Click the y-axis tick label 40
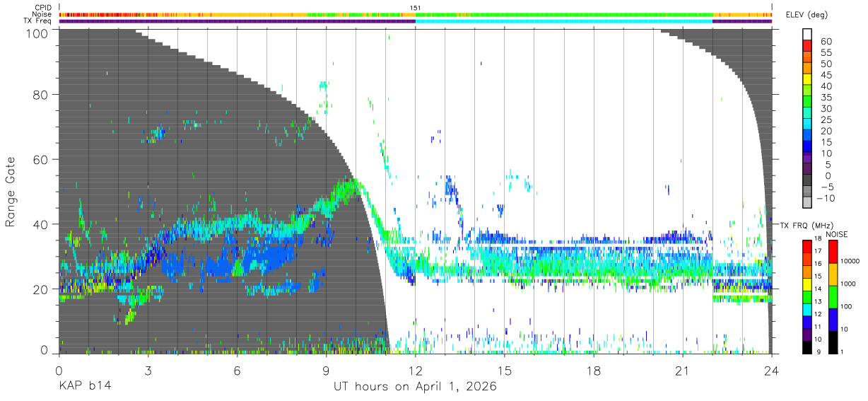 (42, 224)
